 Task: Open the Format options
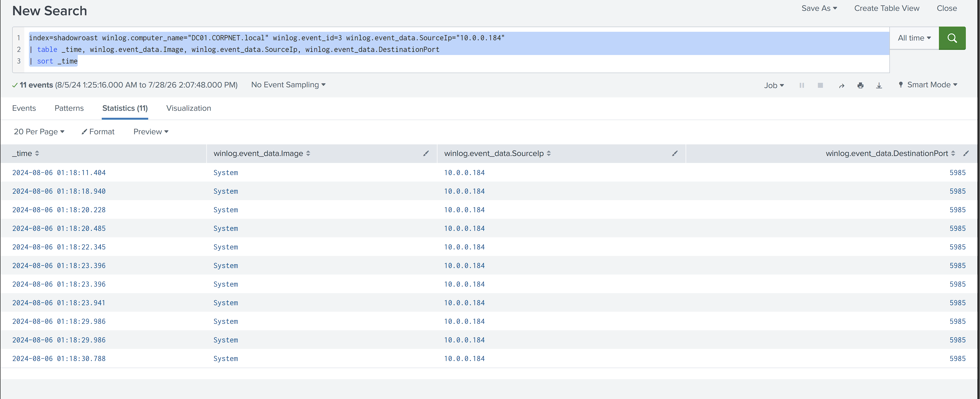(x=98, y=132)
